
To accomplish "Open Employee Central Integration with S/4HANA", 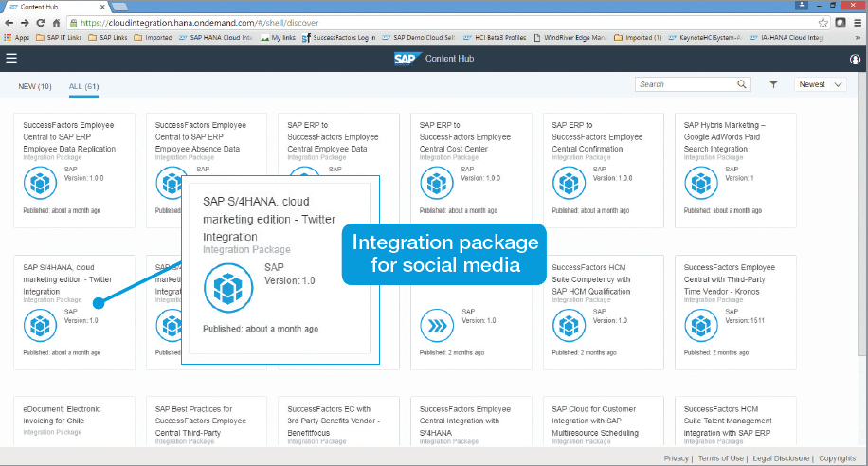I will (465, 421).
